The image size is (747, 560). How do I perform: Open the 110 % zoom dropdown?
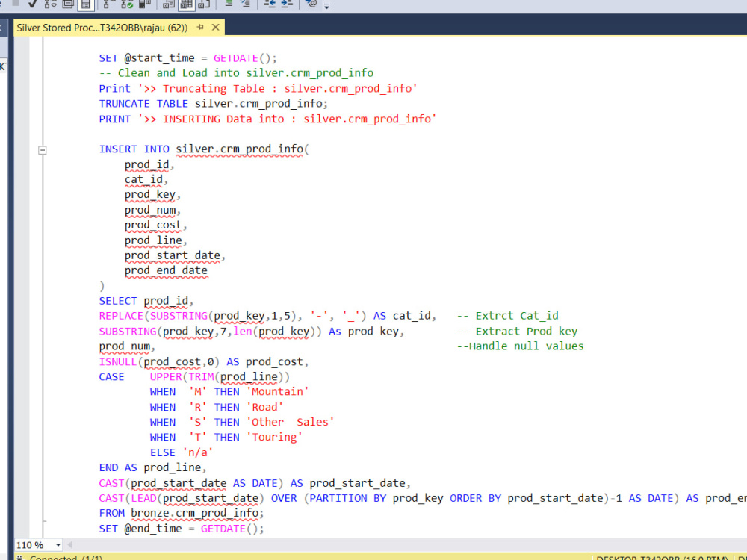pyautogui.click(x=58, y=545)
